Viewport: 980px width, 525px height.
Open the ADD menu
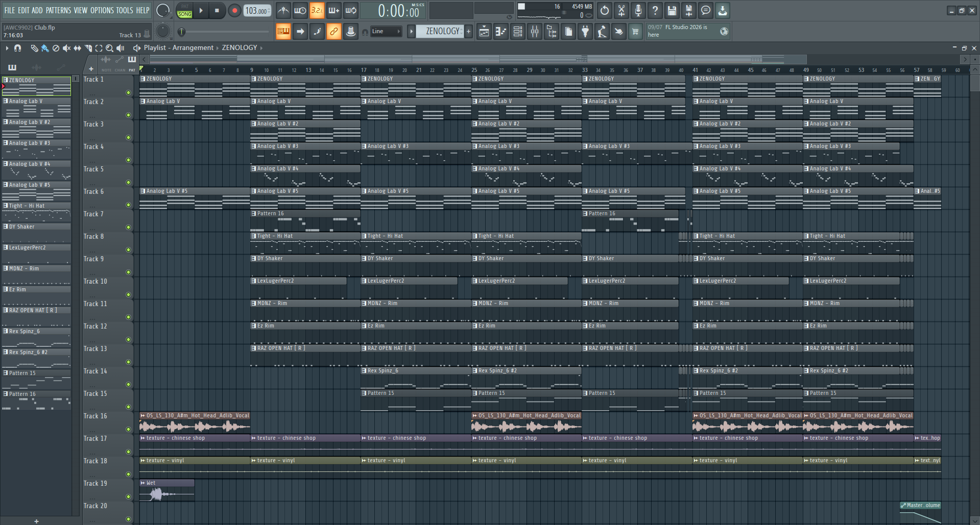point(37,10)
